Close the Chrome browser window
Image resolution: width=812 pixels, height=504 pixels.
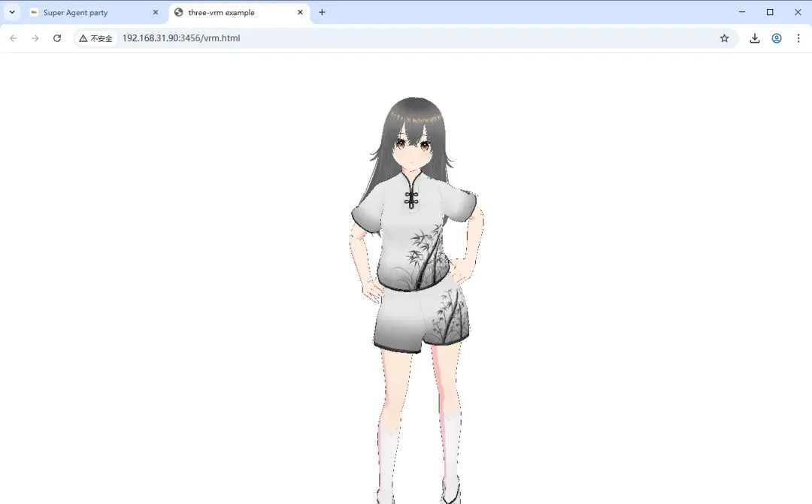point(798,12)
